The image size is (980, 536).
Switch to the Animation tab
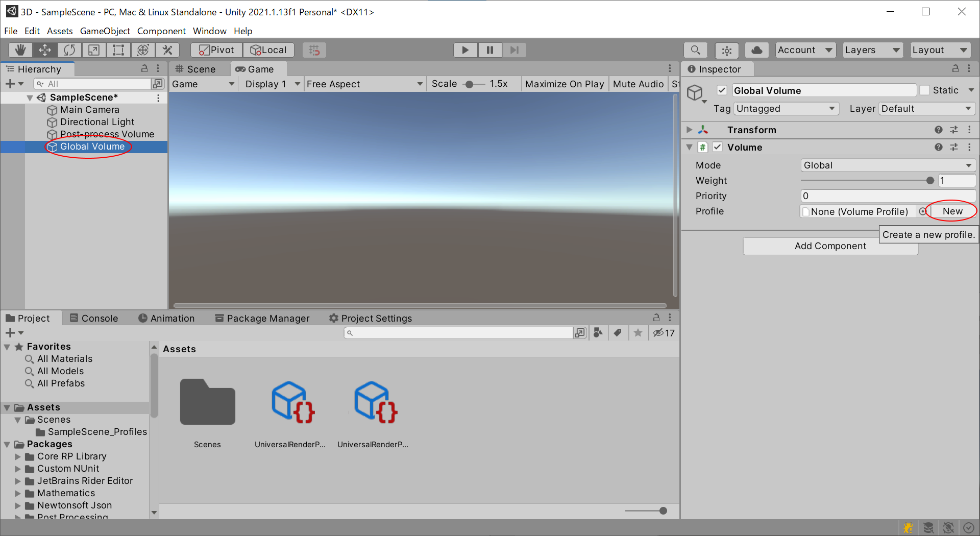coord(167,318)
